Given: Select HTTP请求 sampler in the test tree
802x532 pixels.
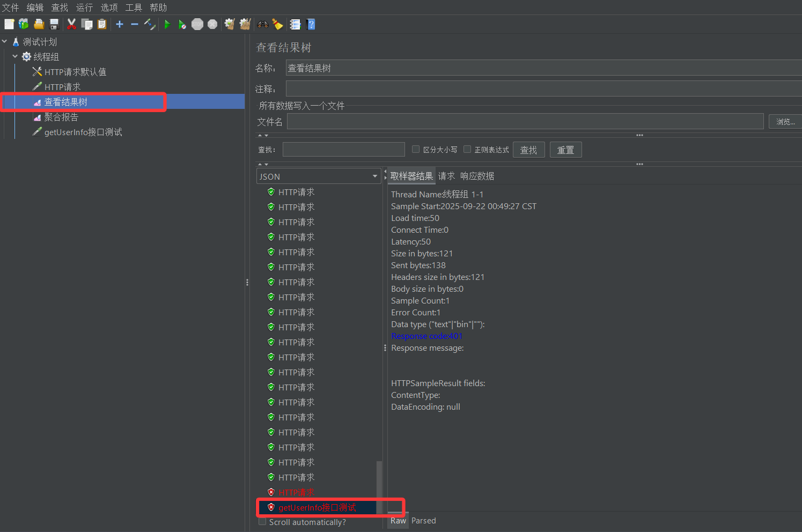Looking at the screenshot, I should click(62, 87).
